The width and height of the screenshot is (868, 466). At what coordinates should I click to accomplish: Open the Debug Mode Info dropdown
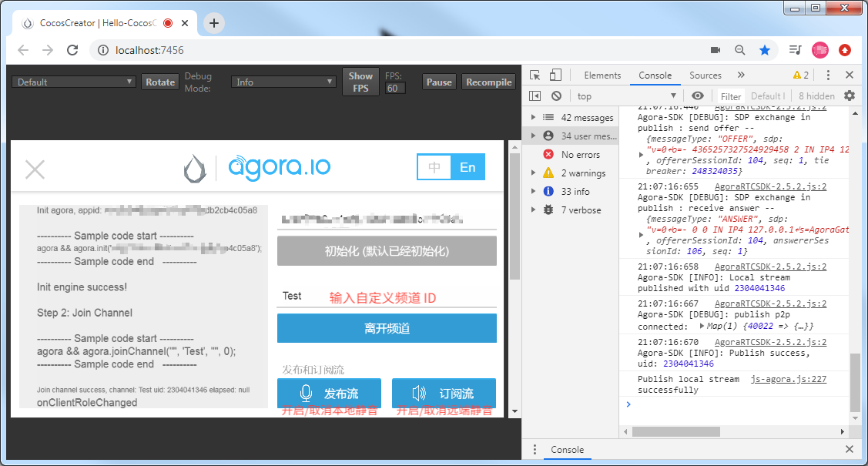click(283, 82)
